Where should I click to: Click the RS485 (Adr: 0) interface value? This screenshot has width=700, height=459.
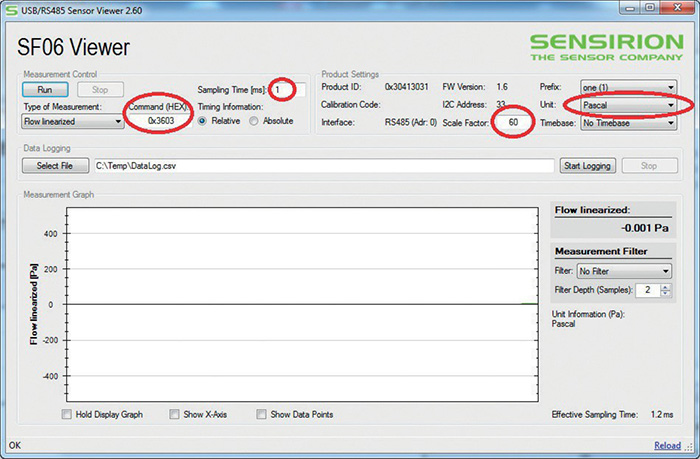click(411, 123)
